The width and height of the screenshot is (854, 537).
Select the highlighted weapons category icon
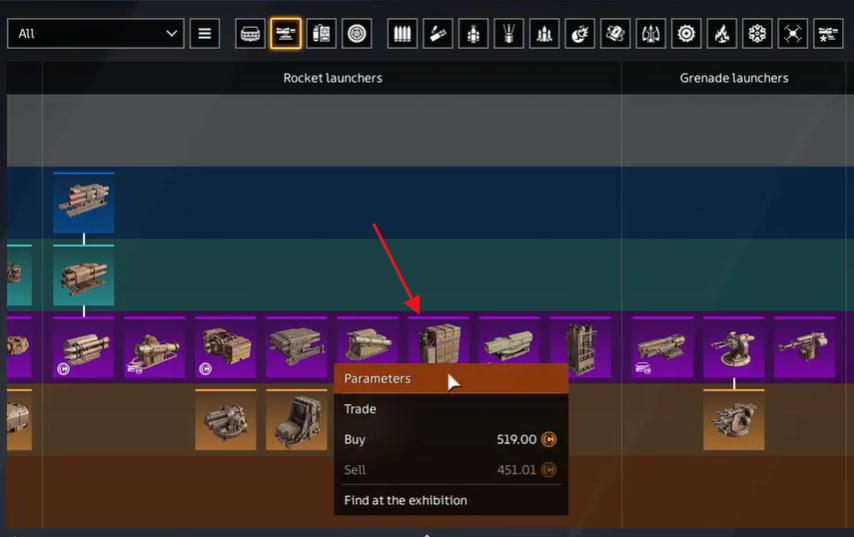coord(286,34)
